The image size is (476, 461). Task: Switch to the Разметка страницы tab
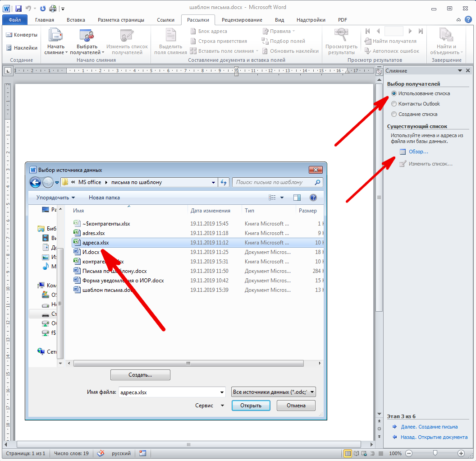tap(121, 20)
